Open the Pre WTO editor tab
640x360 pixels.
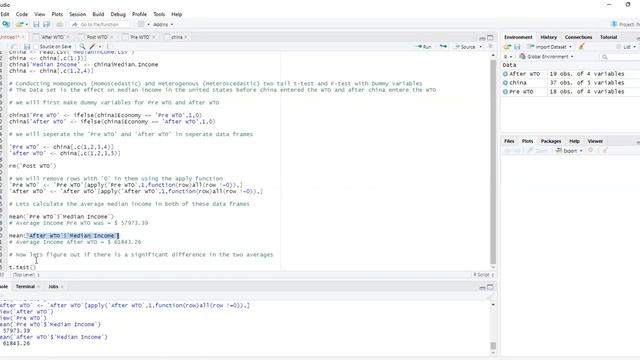(x=140, y=37)
